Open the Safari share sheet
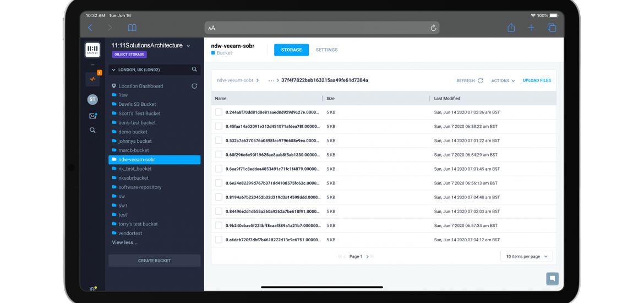 point(511,28)
